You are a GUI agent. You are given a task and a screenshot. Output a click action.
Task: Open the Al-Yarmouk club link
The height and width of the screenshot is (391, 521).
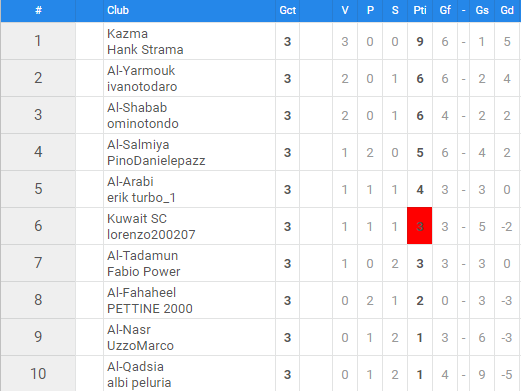(141, 71)
